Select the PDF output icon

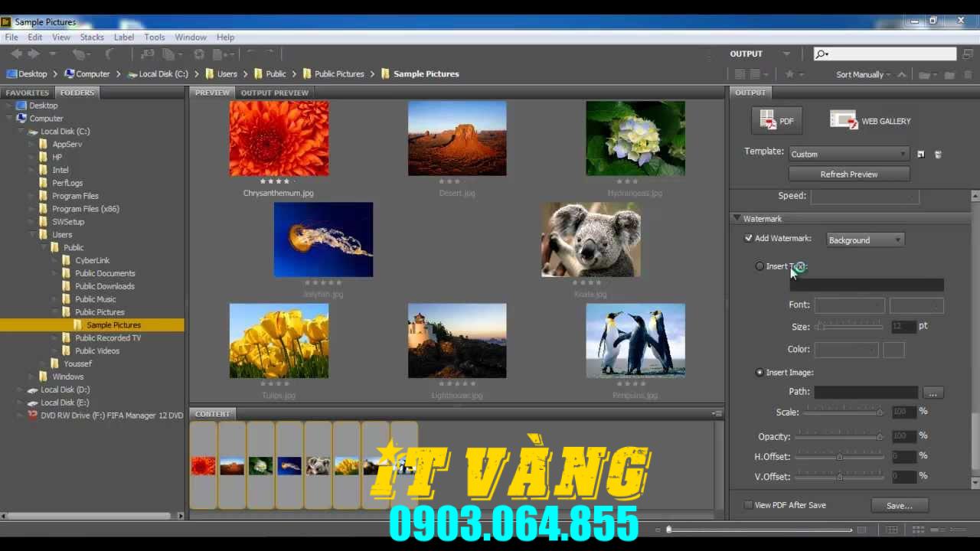point(777,120)
